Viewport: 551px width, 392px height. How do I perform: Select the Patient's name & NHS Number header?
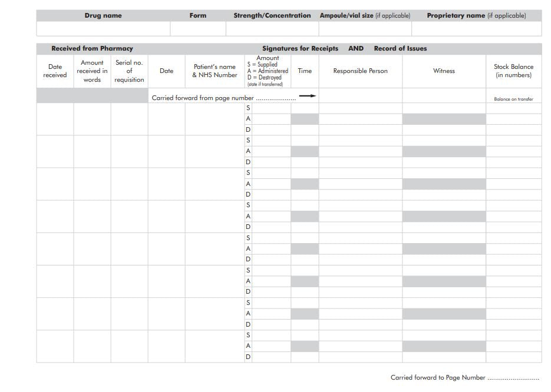[x=215, y=71]
